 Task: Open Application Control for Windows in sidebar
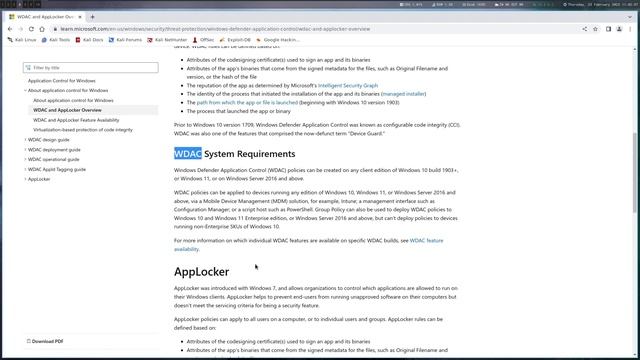tap(62, 81)
